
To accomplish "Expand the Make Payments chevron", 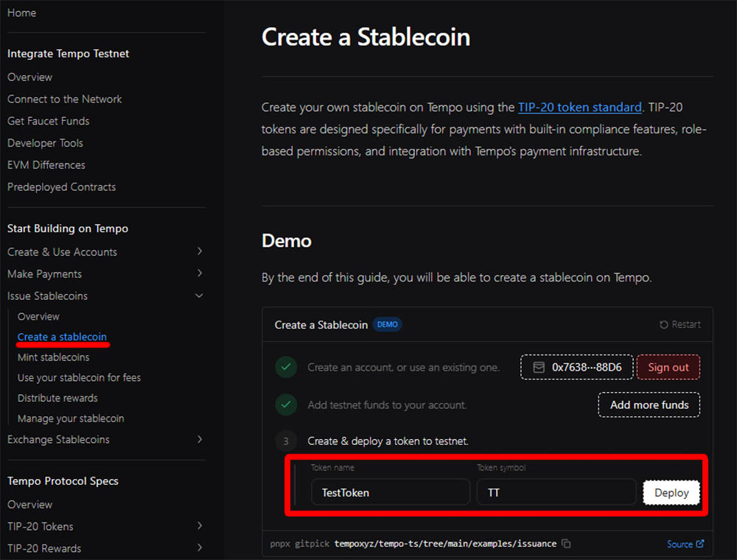I will 199,274.
